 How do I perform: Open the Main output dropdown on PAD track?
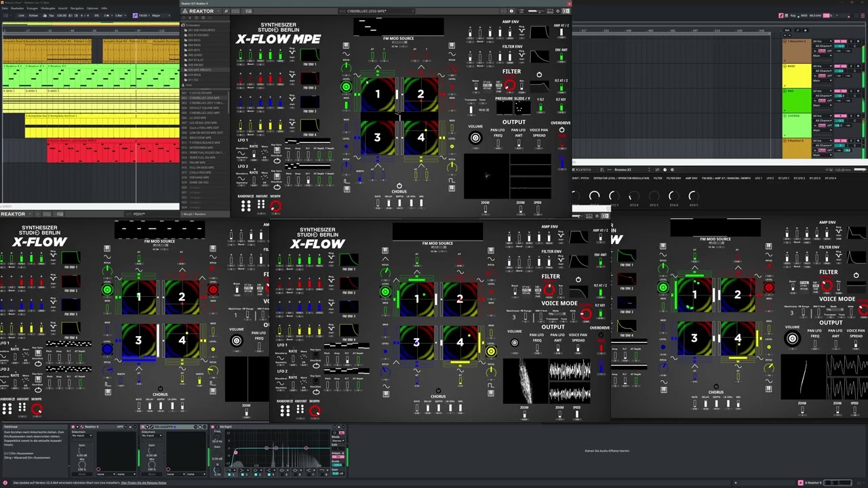tap(823, 105)
